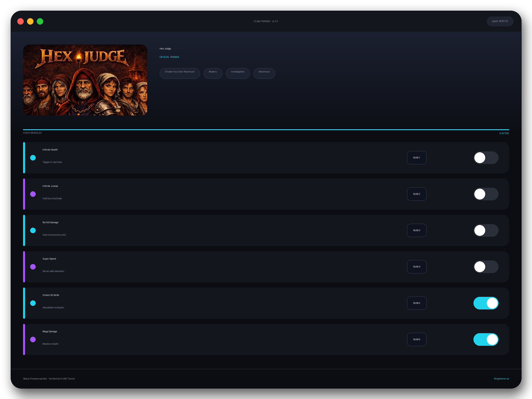
Task: Click the 'Auto-renews every tick' description
Action: tap(54, 235)
